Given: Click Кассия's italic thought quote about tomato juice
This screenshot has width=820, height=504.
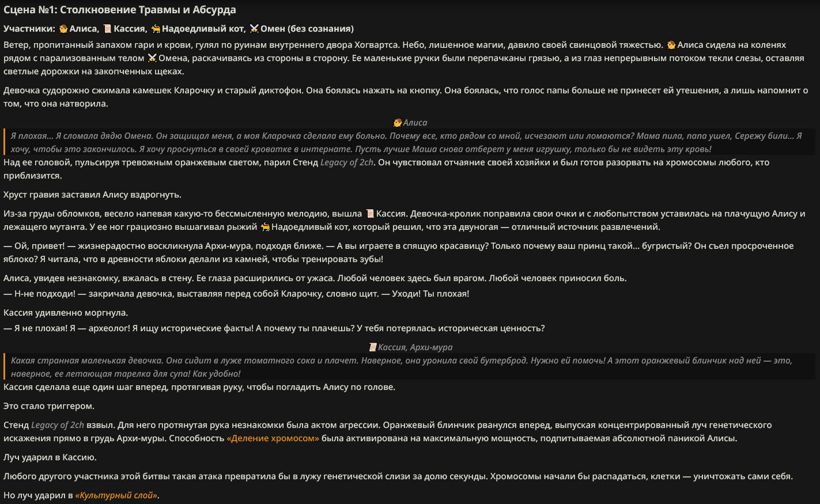Looking at the screenshot, I should (x=410, y=367).
